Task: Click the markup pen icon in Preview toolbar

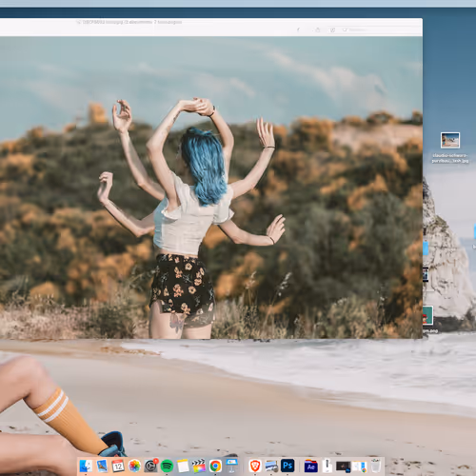Action: point(298,30)
